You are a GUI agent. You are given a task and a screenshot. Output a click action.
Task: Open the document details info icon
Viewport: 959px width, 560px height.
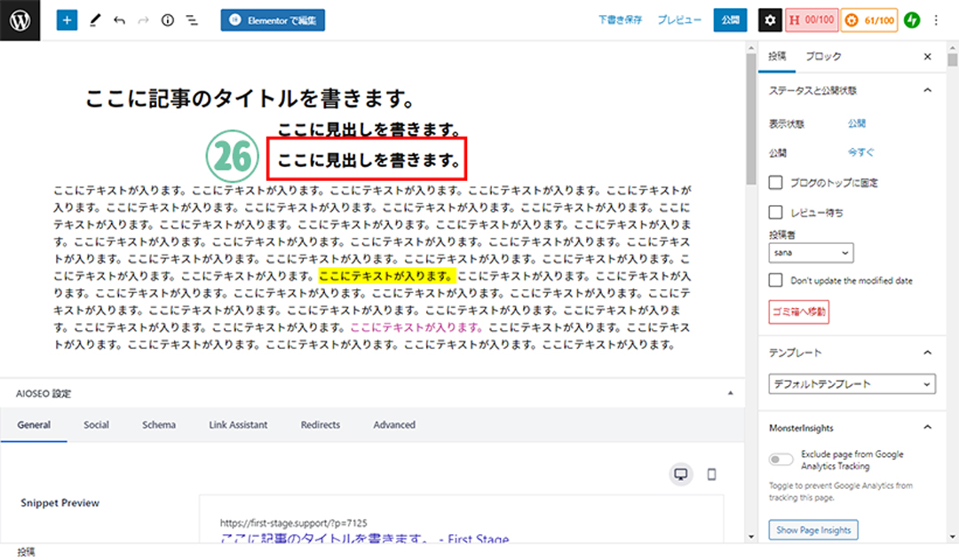coord(167,20)
